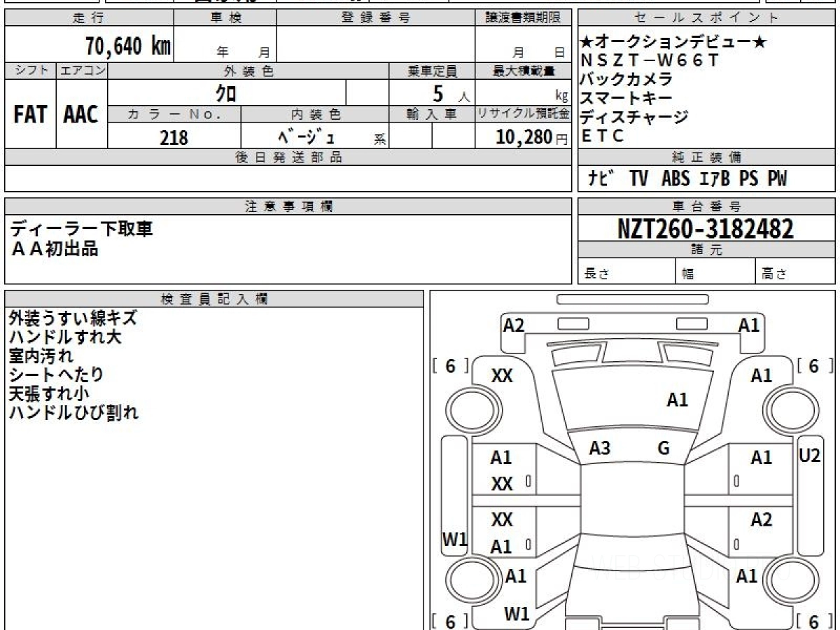840x630 pixels.
Task: Select the TV equipment label
Action: click(x=638, y=178)
